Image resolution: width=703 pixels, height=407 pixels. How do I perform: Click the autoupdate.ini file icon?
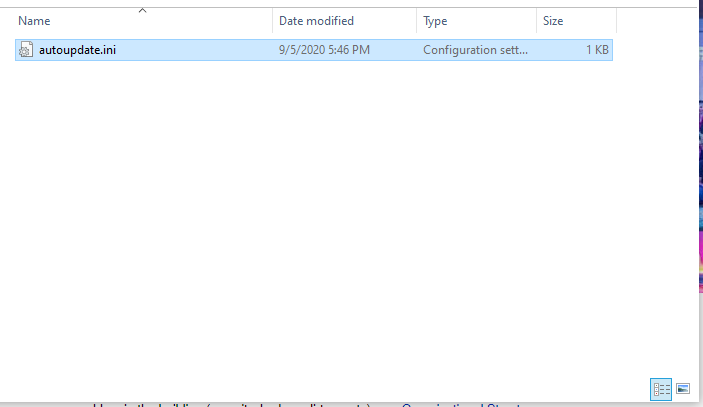[x=27, y=50]
